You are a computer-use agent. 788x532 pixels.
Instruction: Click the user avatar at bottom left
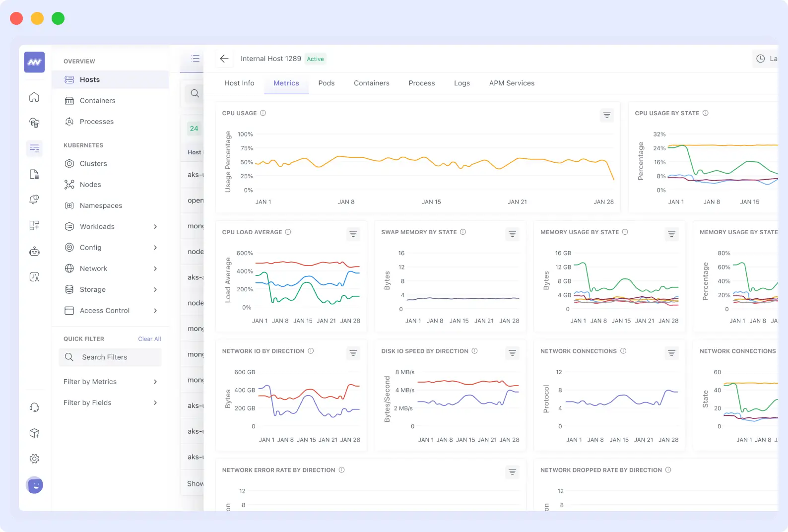click(35, 485)
